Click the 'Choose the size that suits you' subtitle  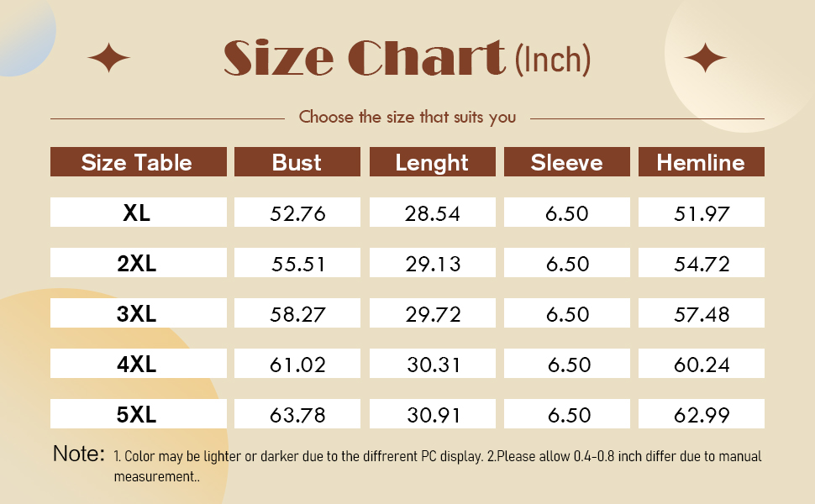click(407, 117)
